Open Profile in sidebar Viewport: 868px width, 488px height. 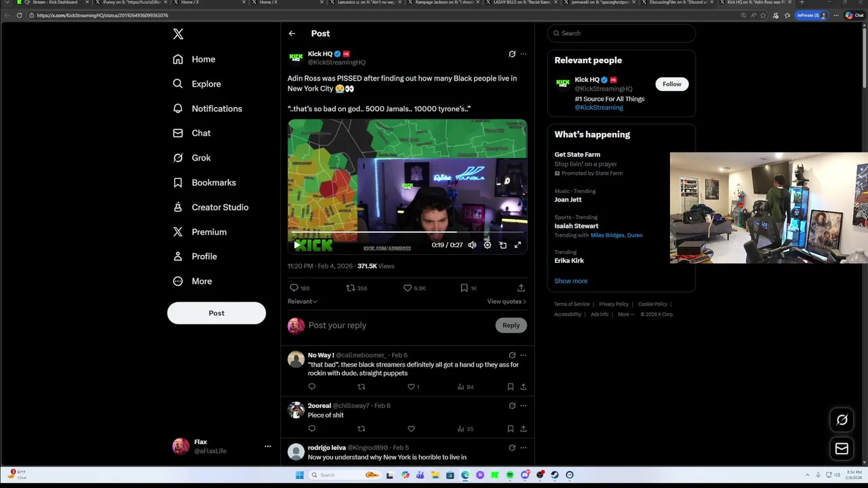click(195, 256)
